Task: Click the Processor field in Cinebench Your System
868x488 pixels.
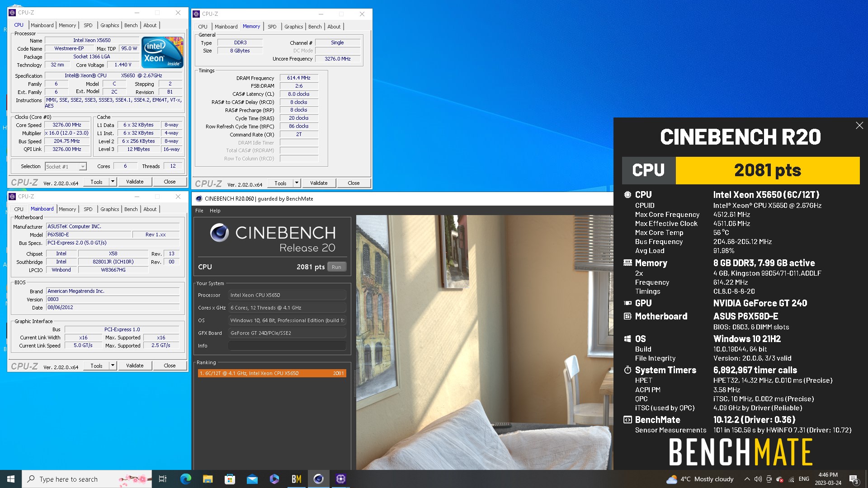Action: [x=287, y=295]
